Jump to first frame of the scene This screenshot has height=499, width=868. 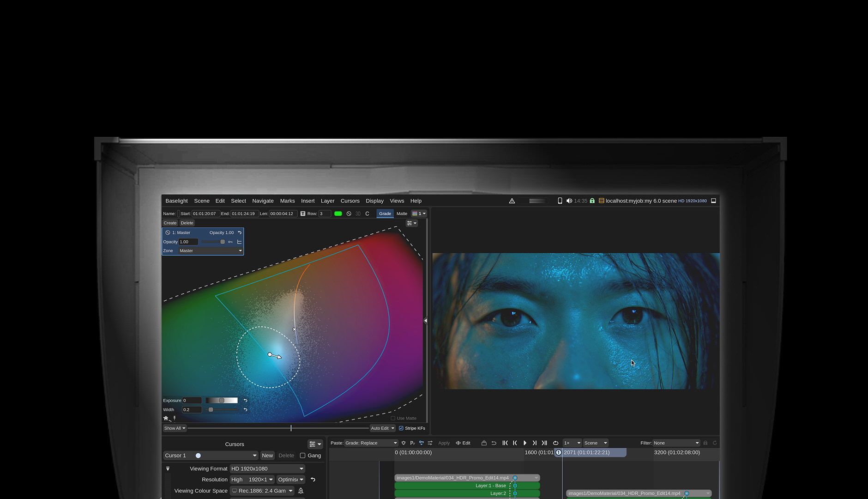(x=505, y=443)
